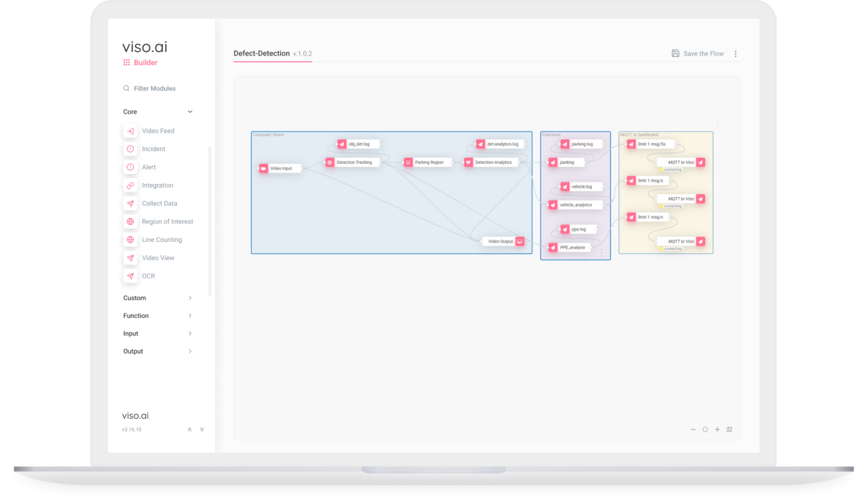868x502 pixels.
Task: Click the Video Output node monitor icon
Action: tap(520, 241)
